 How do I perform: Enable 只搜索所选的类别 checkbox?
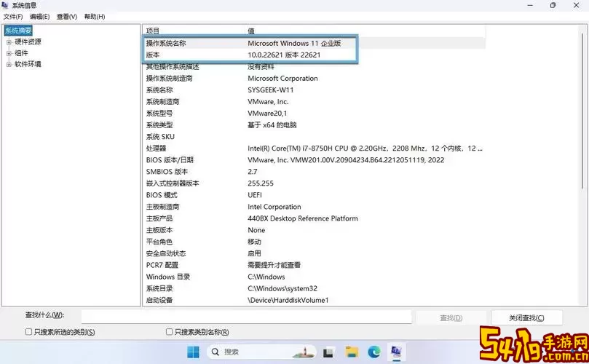coord(28,332)
